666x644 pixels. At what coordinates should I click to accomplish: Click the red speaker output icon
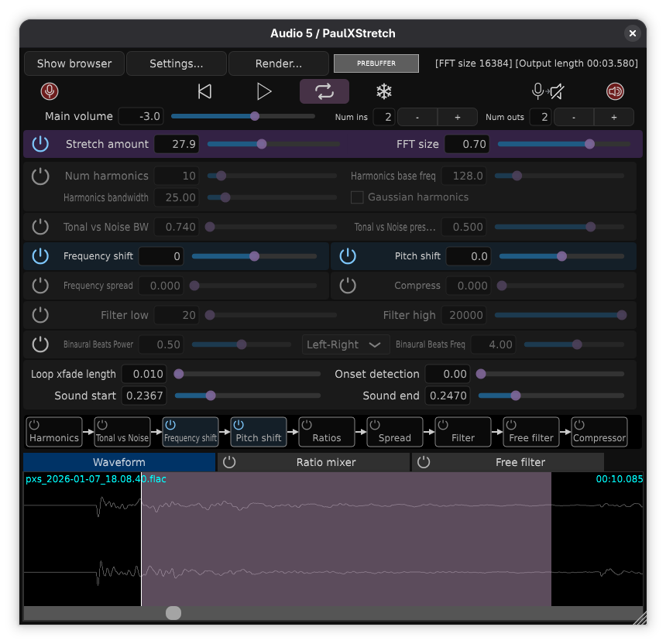tap(615, 91)
